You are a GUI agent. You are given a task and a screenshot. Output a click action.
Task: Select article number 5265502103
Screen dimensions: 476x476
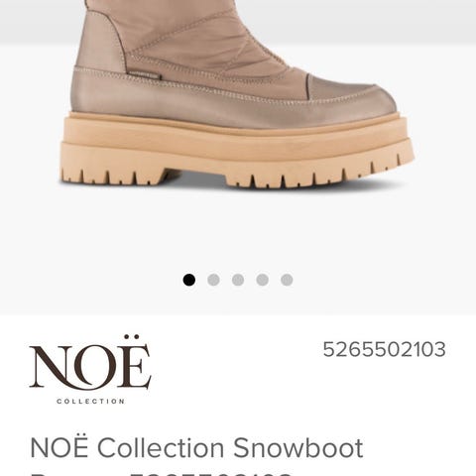point(384,349)
